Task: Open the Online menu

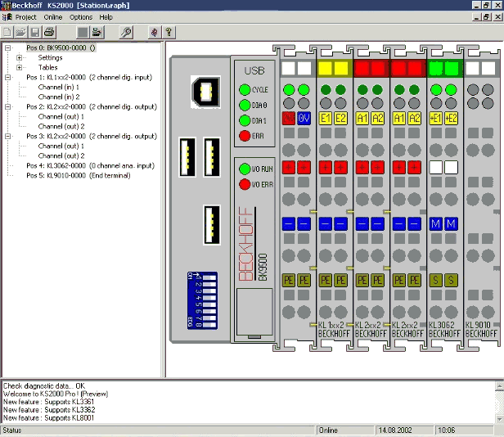Action: pyautogui.click(x=53, y=17)
